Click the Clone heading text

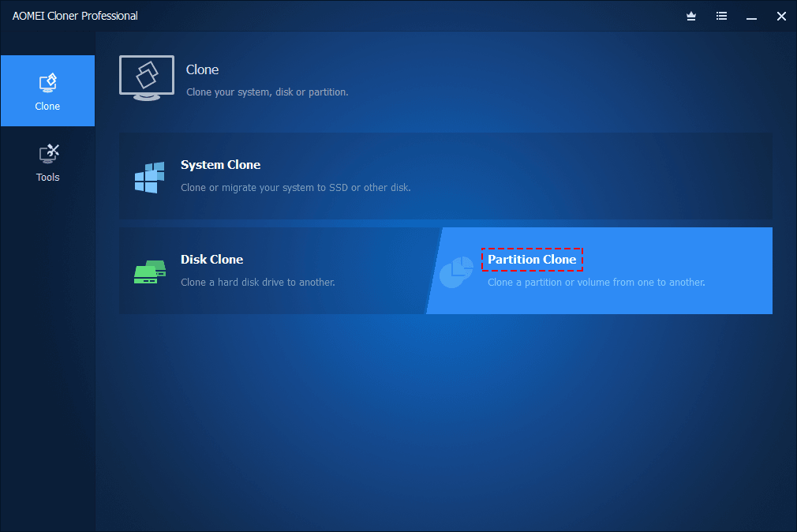click(202, 69)
